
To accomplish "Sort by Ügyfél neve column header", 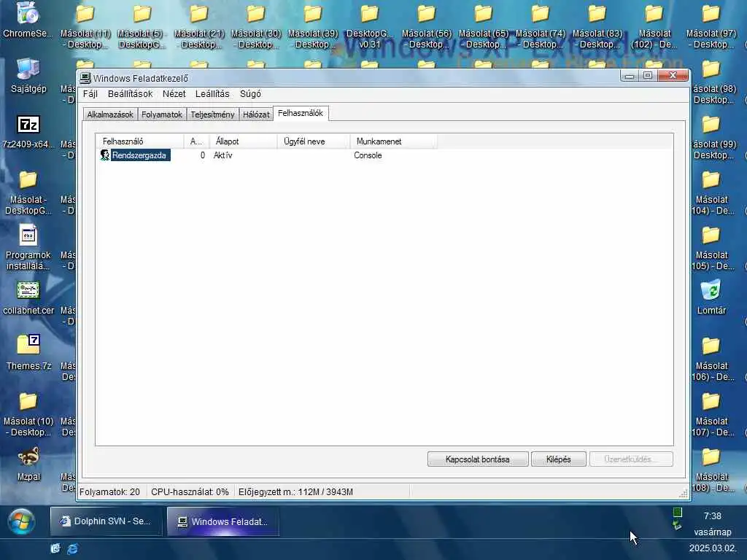I will (314, 141).
